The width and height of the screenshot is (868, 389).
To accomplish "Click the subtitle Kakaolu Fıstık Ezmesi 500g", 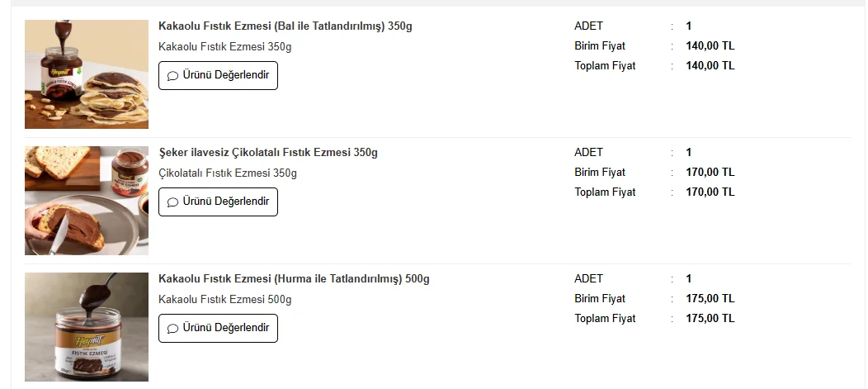I will (x=224, y=300).
